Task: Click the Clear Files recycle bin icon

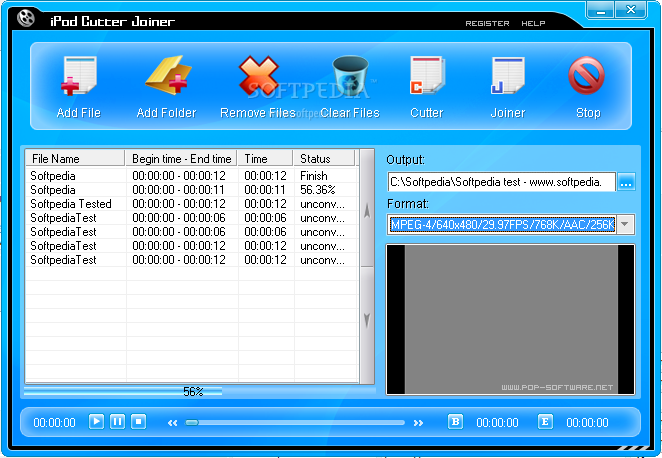Action: coord(350,75)
